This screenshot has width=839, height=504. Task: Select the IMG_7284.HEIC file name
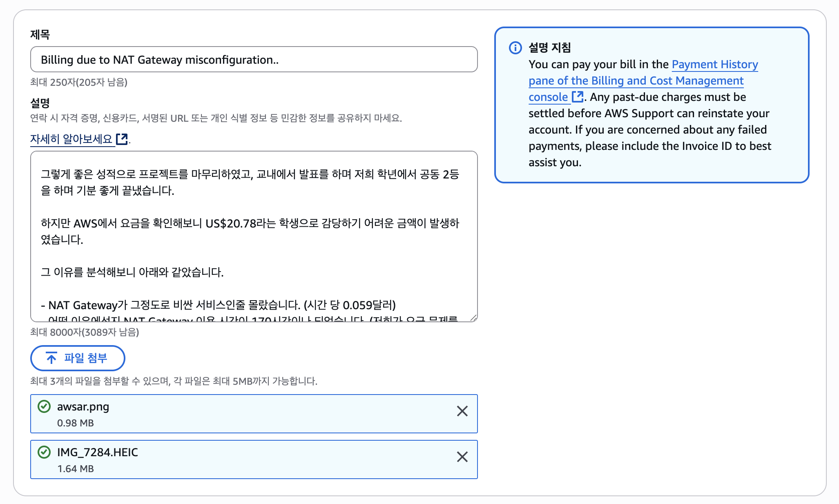97,453
